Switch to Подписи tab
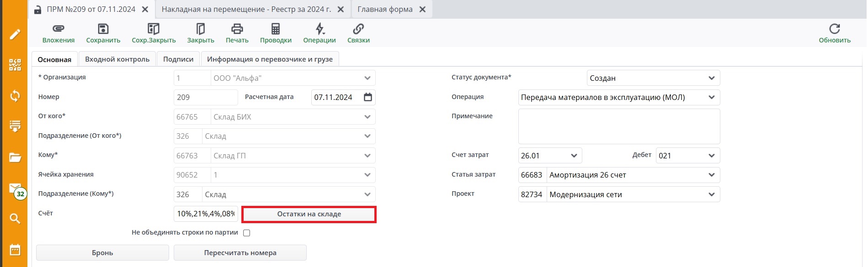This screenshot has width=868, height=267. point(178,59)
